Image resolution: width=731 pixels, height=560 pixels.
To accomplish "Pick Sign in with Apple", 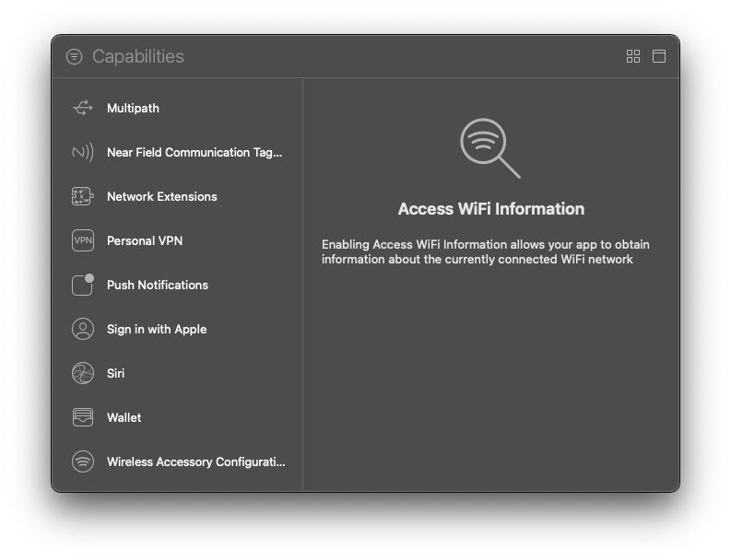I will click(x=177, y=329).
